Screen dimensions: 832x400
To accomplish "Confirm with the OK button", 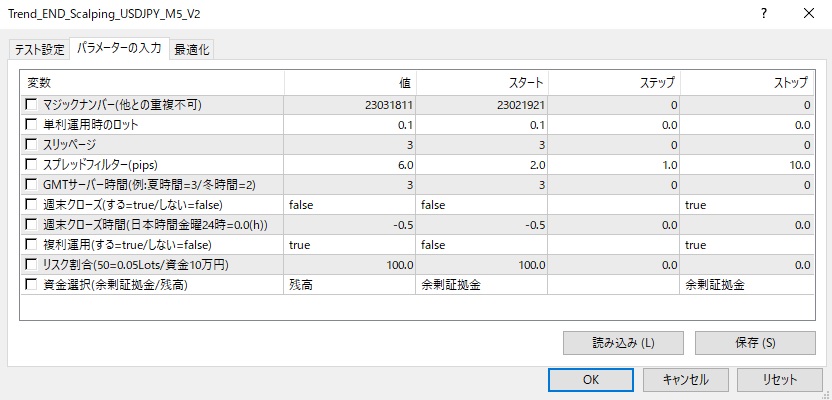I will [591, 380].
